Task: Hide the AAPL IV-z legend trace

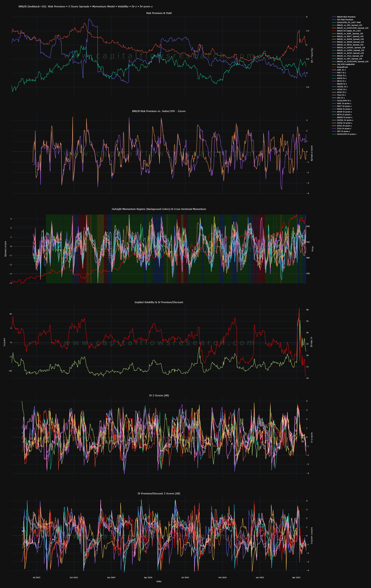Action: pos(339,70)
